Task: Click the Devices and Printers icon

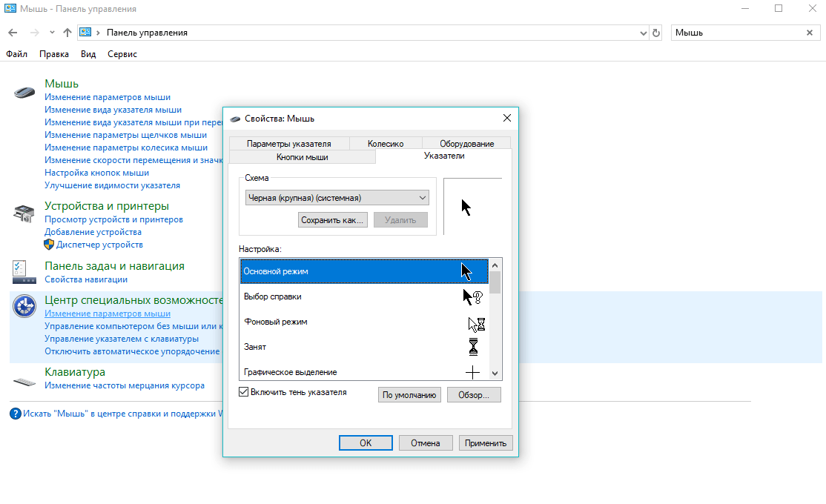Action: 24,213
